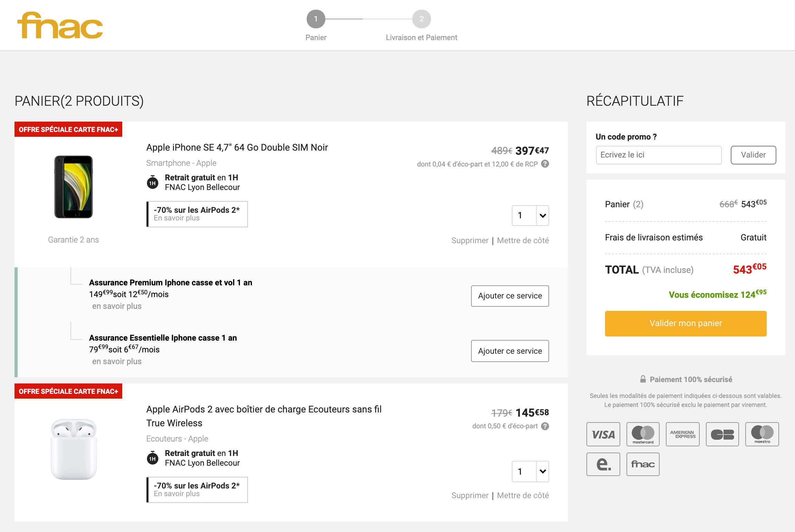Open the iPhone SE product title link

pos(237,148)
